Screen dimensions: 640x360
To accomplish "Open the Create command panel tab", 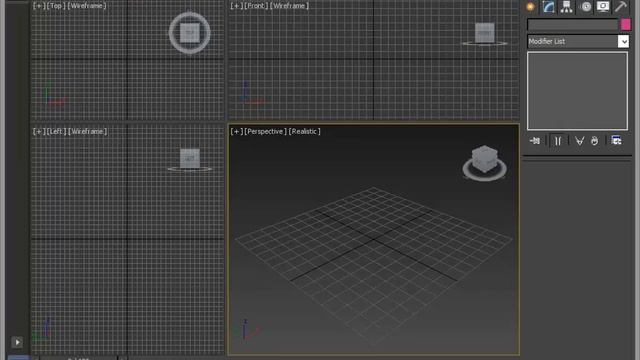I will coord(530,7).
